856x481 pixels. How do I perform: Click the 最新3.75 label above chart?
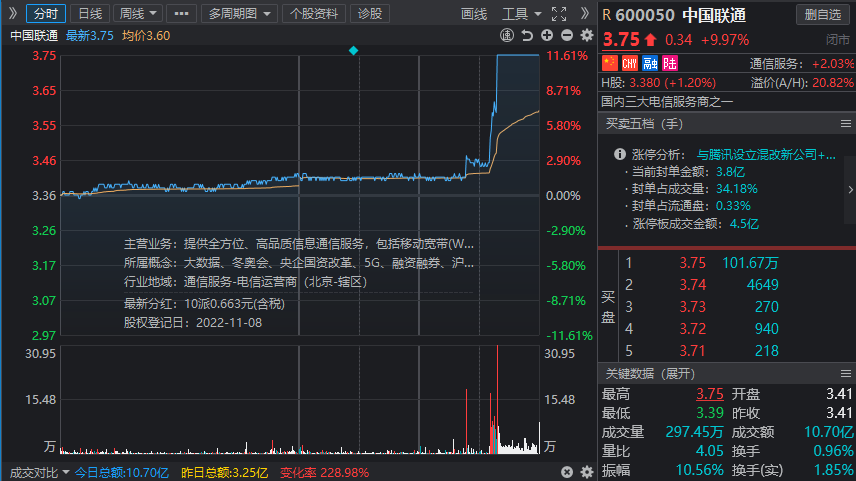click(x=90, y=36)
